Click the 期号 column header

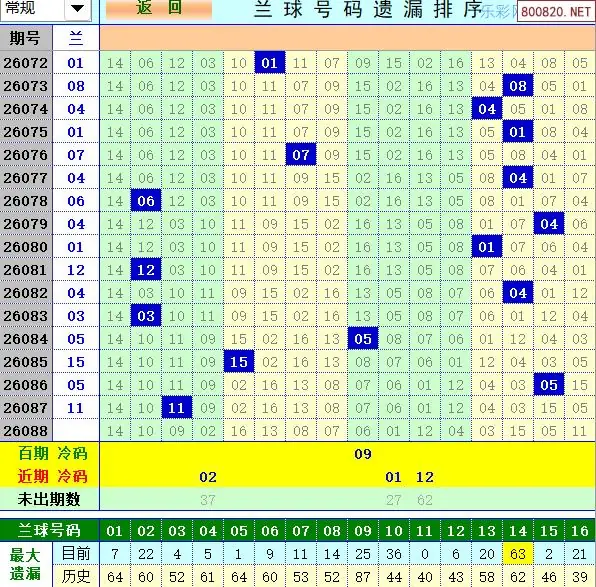(26, 38)
